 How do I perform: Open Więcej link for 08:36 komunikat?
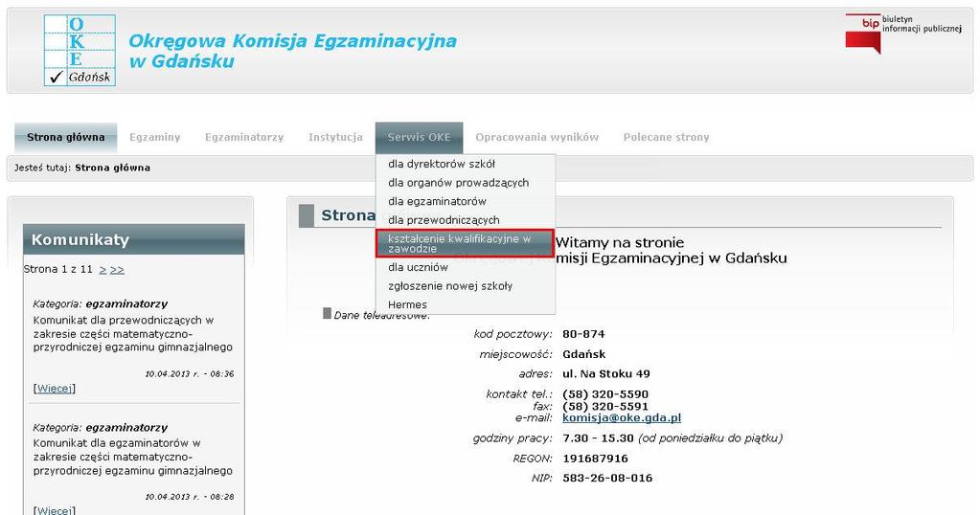click(55, 389)
